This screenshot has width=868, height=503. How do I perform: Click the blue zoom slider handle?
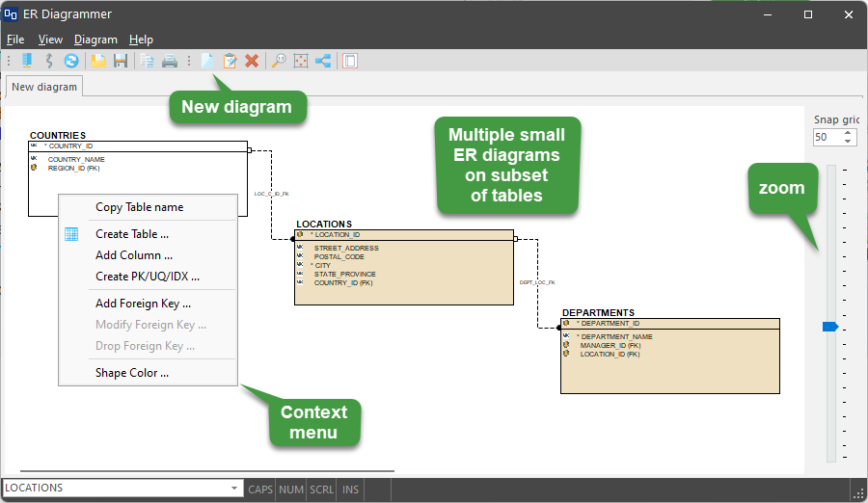829,328
